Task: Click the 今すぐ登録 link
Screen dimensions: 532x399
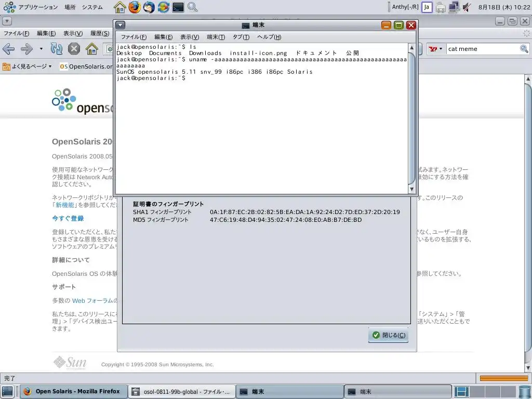Action: 68,219
